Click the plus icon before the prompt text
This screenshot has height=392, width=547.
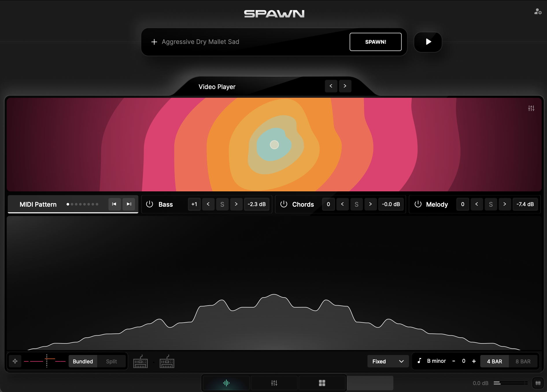pos(154,42)
